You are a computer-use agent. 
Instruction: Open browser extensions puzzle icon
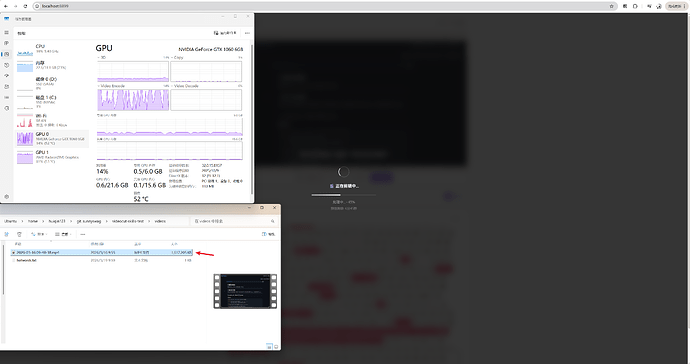tap(635, 6)
